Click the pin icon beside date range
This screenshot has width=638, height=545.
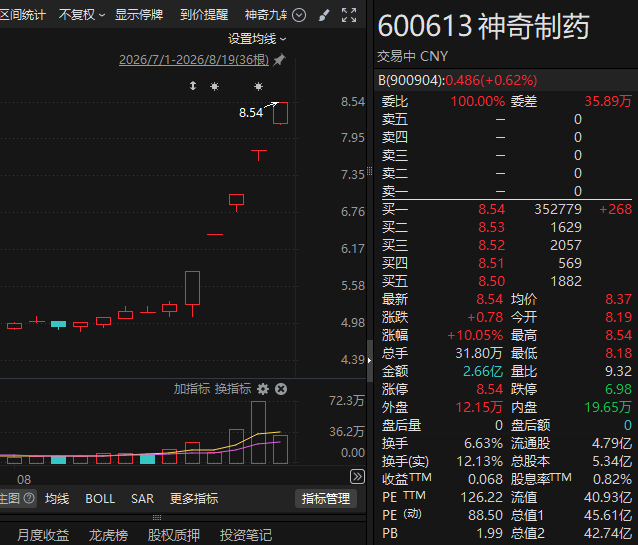(279, 60)
